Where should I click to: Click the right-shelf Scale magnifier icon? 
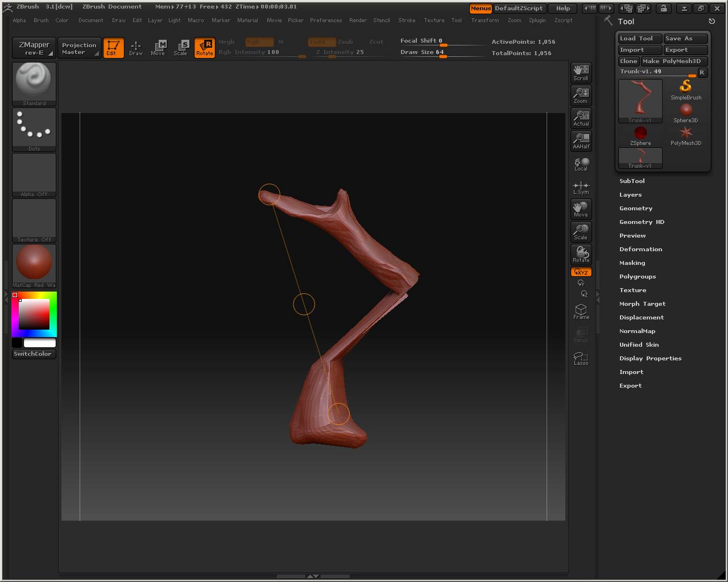(581, 231)
